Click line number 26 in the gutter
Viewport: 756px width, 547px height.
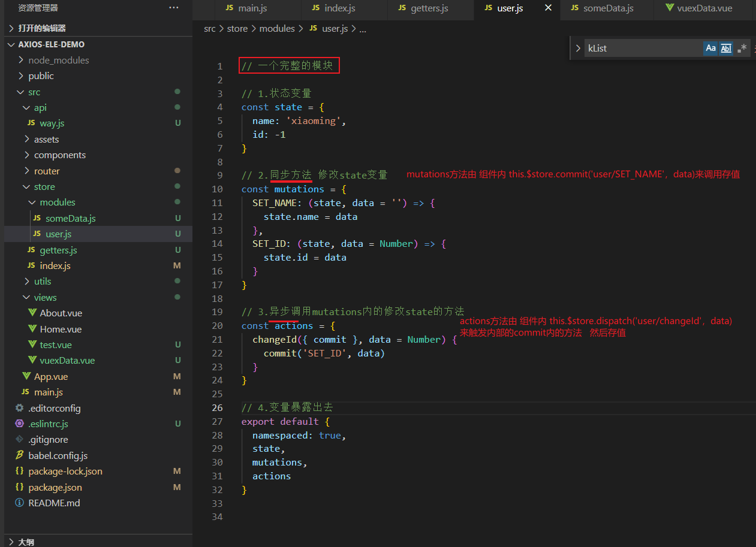point(217,407)
